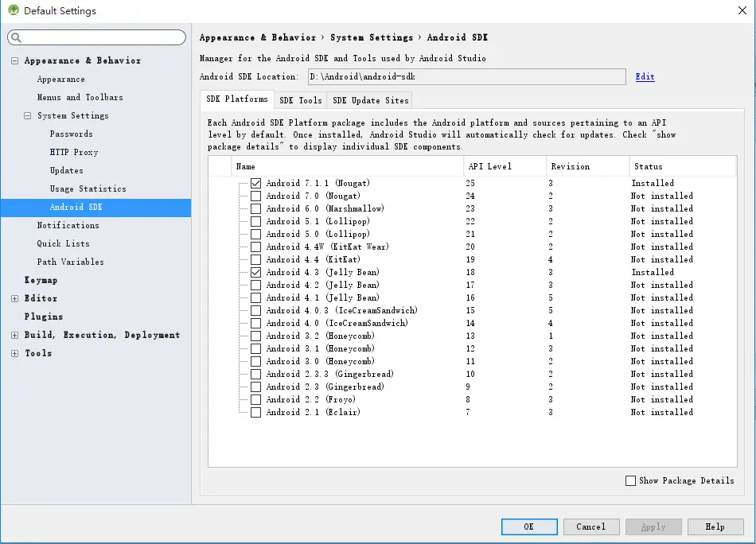Click the Android Studio title bar icon

tap(14, 10)
